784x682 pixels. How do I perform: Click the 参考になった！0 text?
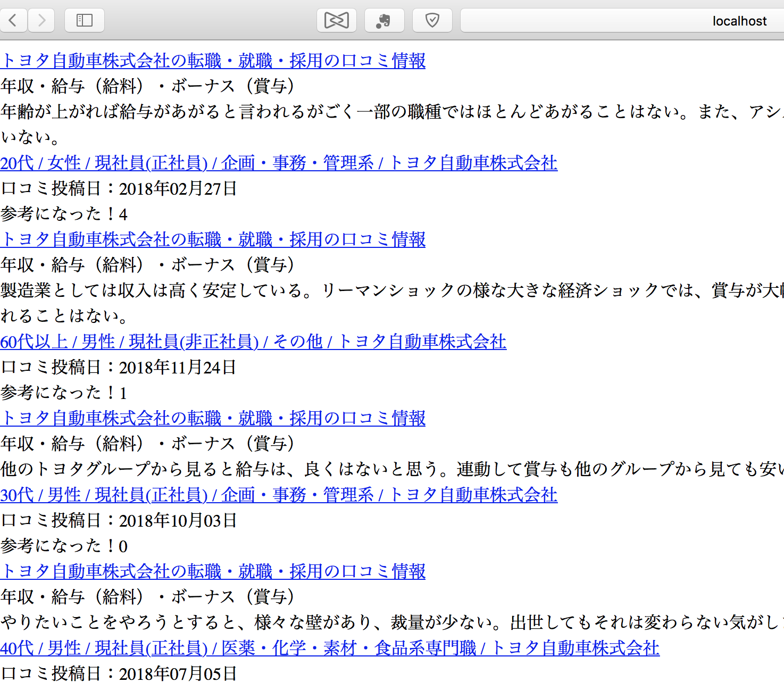click(x=64, y=546)
